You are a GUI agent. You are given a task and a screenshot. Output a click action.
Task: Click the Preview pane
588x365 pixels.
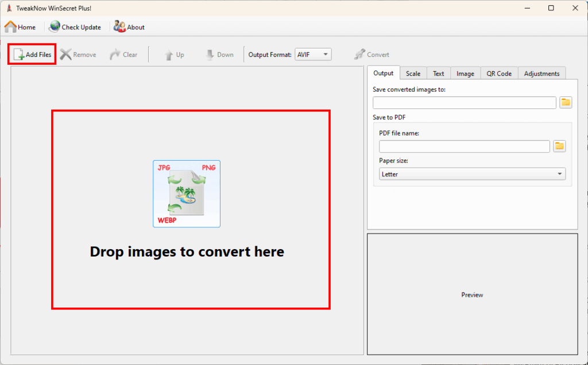[x=472, y=294]
